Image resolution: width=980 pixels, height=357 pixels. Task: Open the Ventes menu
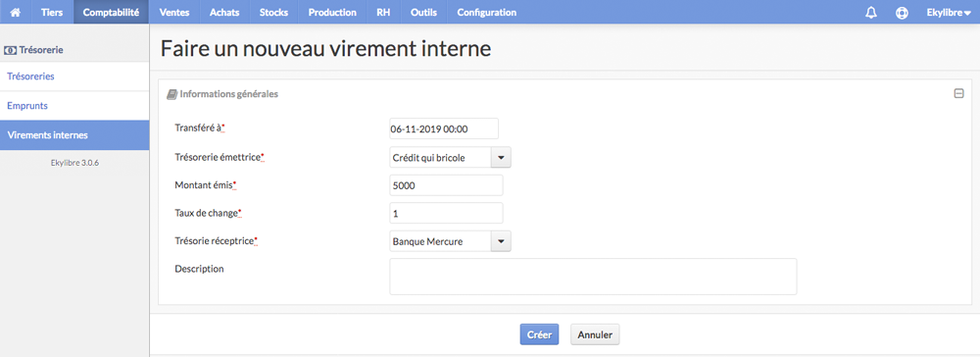click(x=174, y=12)
